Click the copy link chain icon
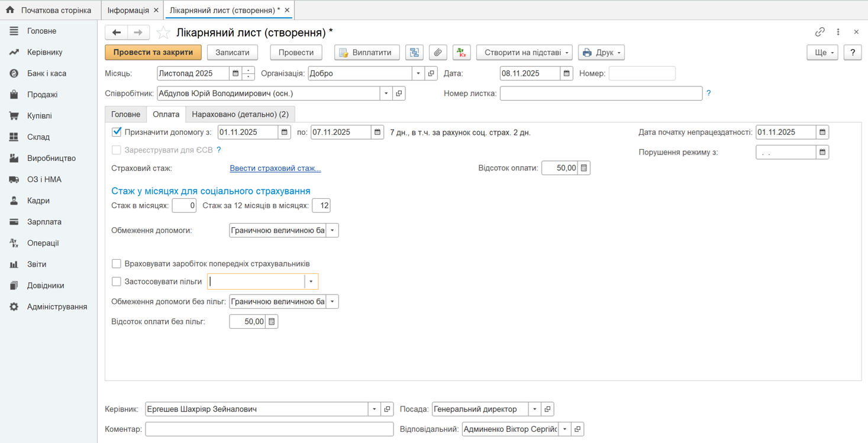This screenshot has width=868, height=443. [x=819, y=32]
